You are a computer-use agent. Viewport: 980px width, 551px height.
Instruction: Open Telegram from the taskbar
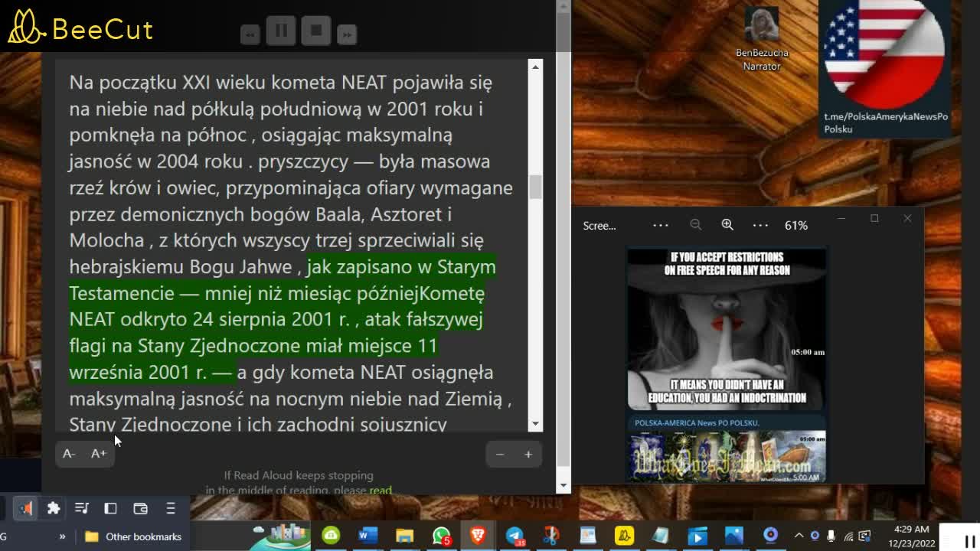coord(514,536)
